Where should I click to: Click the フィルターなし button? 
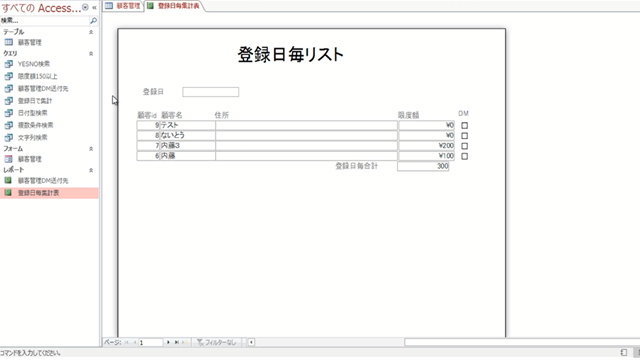point(216,342)
